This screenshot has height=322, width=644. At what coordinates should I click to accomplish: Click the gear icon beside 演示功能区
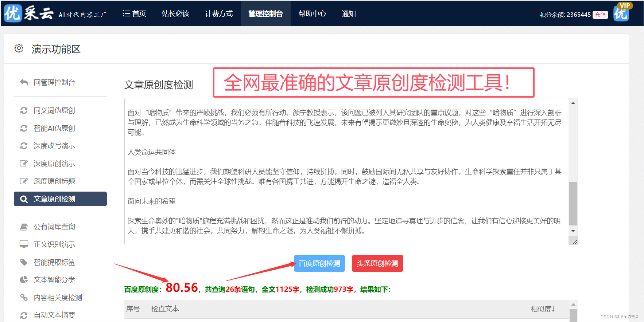(x=19, y=48)
